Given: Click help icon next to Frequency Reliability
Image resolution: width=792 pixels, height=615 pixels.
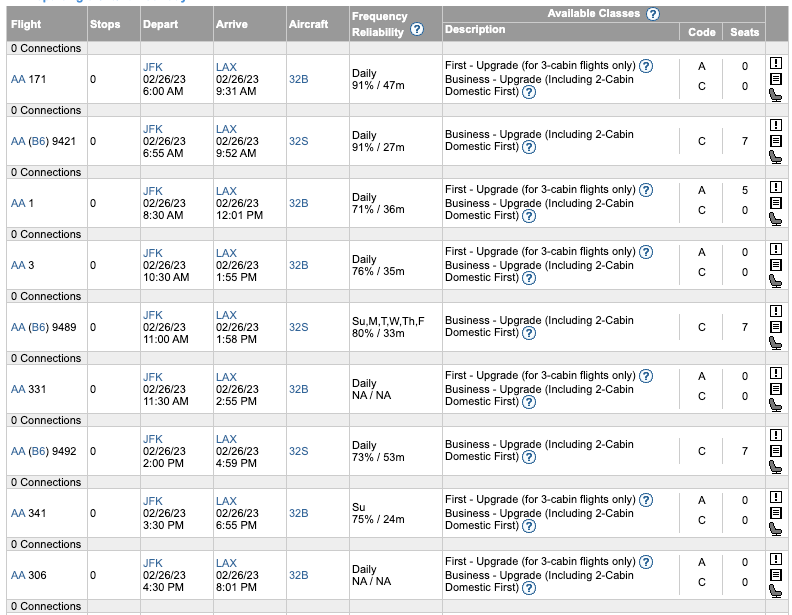Looking at the screenshot, I should (417, 30).
